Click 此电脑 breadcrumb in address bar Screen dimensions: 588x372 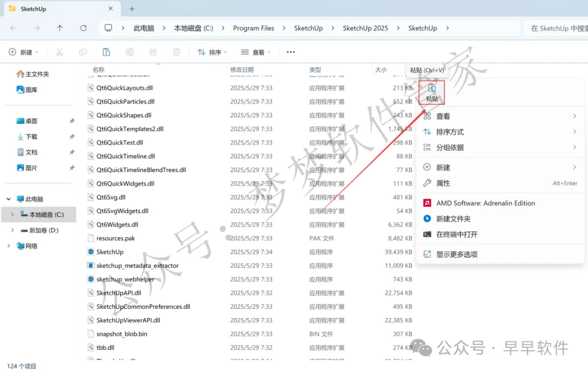point(144,28)
